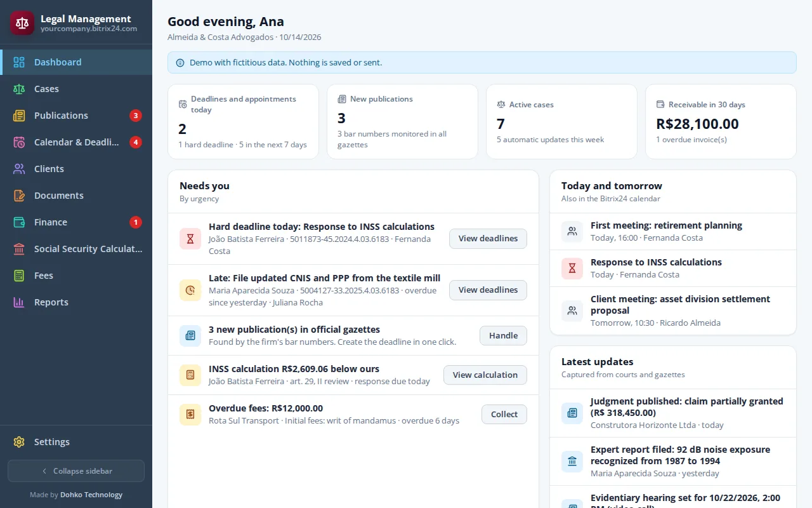Image resolution: width=812 pixels, height=508 pixels.
Task: Click the Finance badge showing 1
Action: [x=135, y=222]
